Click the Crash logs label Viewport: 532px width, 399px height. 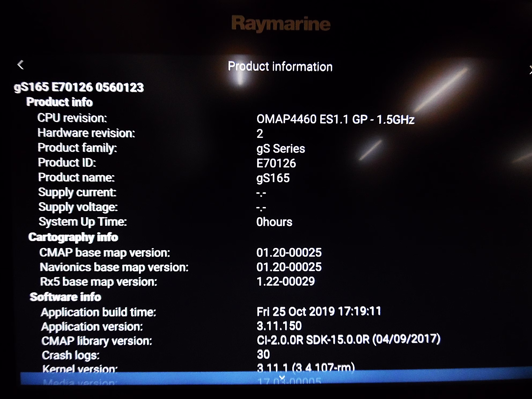[x=71, y=355]
